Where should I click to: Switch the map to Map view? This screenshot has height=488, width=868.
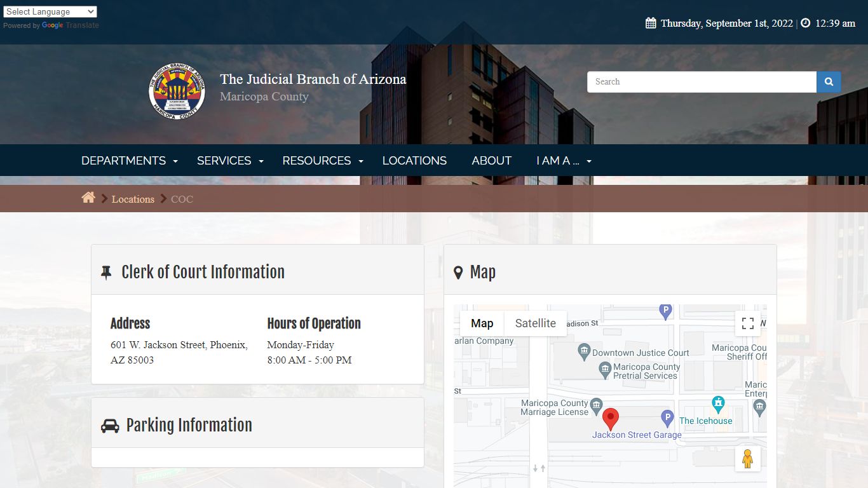(482, 323)
